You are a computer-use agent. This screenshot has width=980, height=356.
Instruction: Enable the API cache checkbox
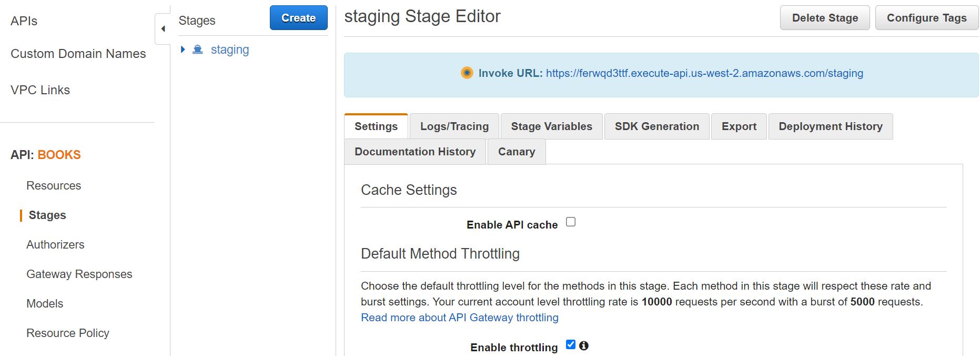pyautogui.click(x=571, y=222)
